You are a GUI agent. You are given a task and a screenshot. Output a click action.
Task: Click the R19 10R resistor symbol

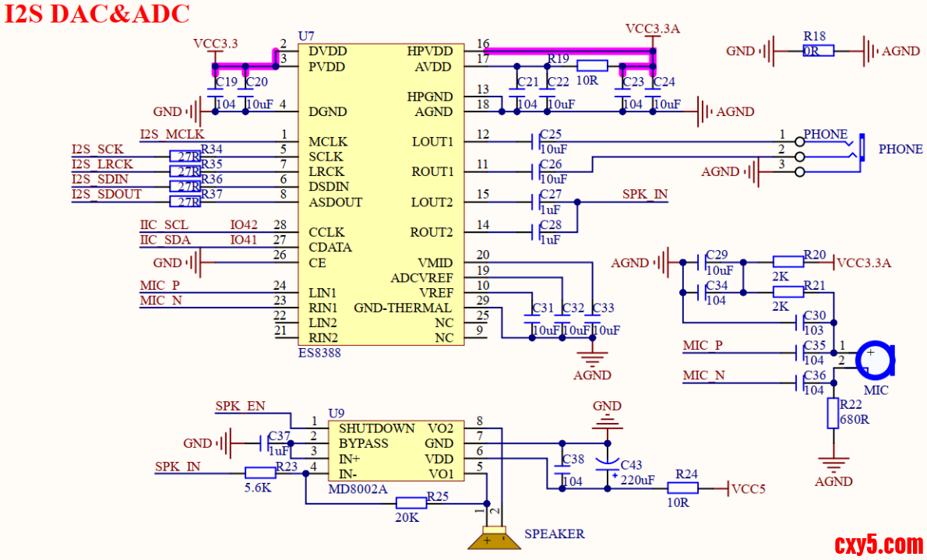tap(592, 67)
